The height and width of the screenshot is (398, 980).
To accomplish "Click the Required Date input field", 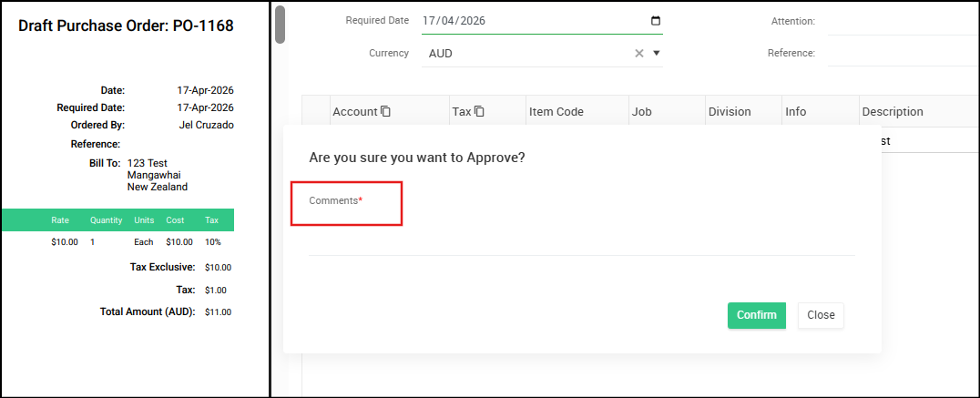I will (542, 21).
